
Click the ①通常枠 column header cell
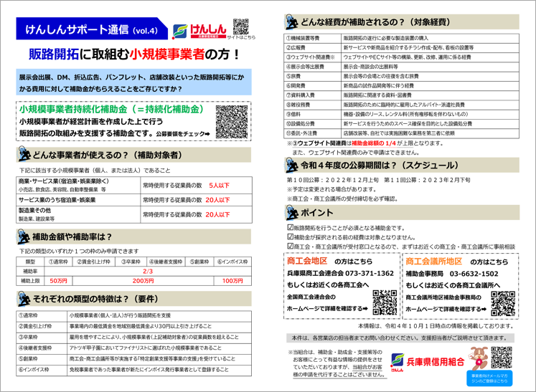(x=58, y=262)
